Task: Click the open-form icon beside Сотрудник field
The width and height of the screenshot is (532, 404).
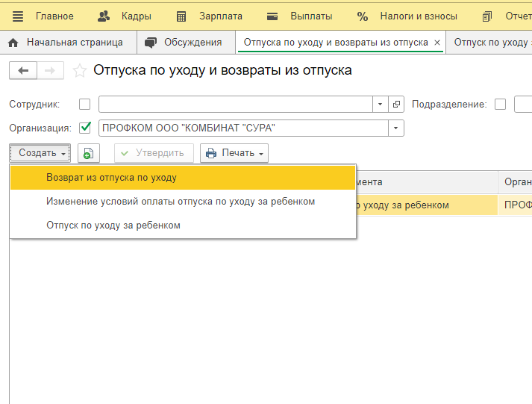Action: pyautogui.click(x=397, y=105)
